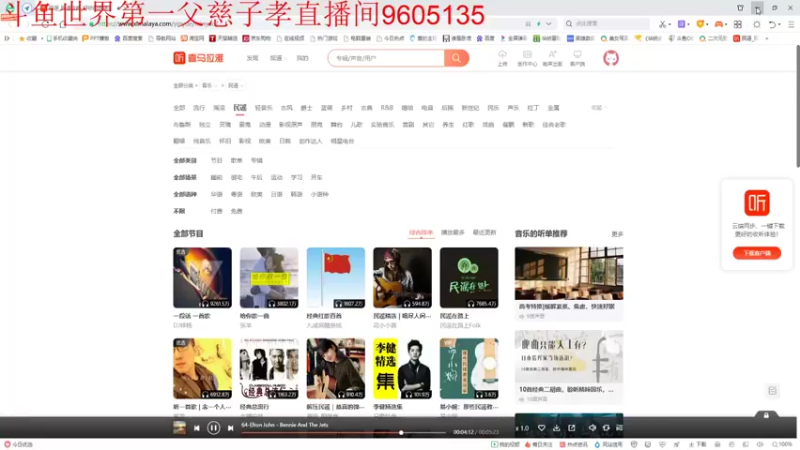The width and height of the screenshot is (800, 450).
Task: Change playback speed x1.0
Action: click(x=522, y=428)
